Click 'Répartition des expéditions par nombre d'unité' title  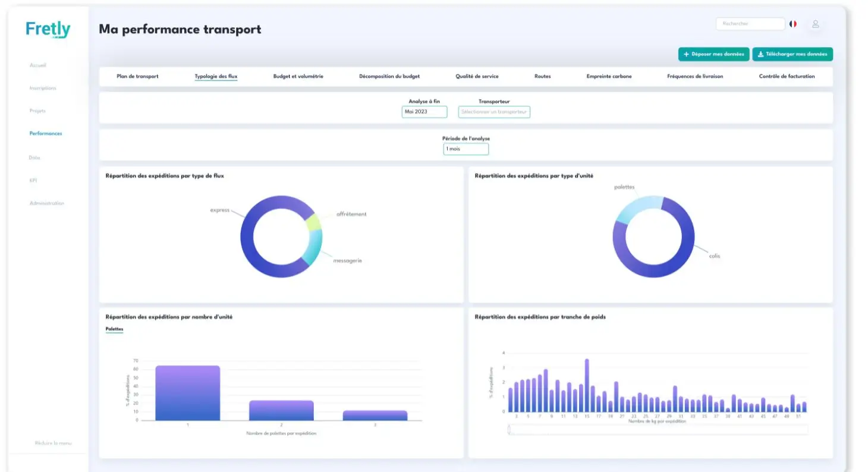(x=169, y=317)
